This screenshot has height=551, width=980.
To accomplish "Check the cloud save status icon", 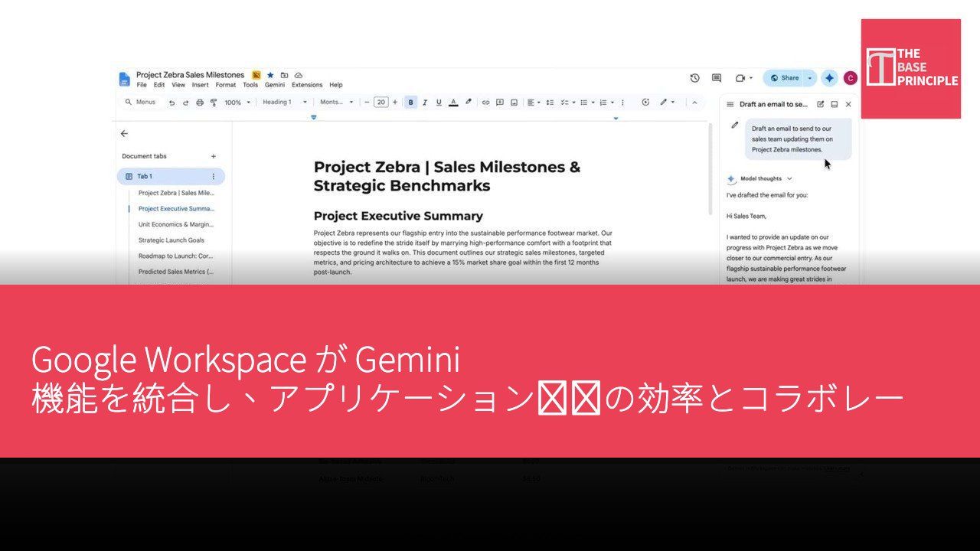I will pos(299,75).
